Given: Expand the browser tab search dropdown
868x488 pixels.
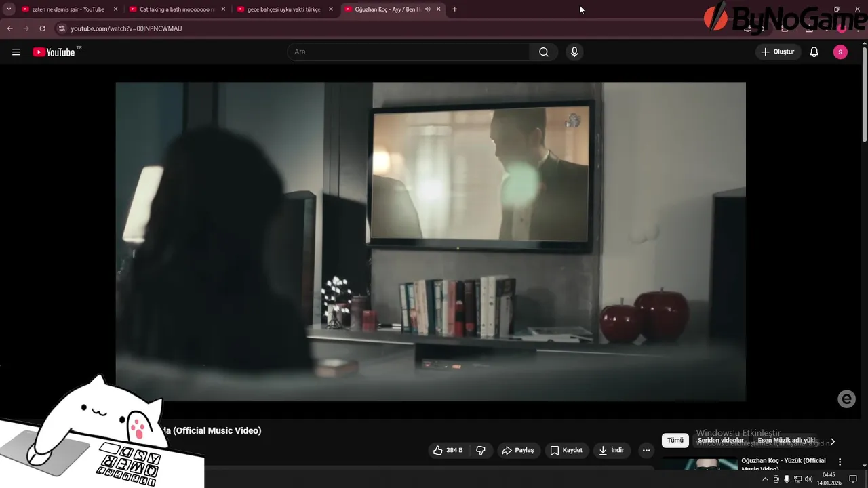Looking at the screenshot, I should [x=9, y=9].
